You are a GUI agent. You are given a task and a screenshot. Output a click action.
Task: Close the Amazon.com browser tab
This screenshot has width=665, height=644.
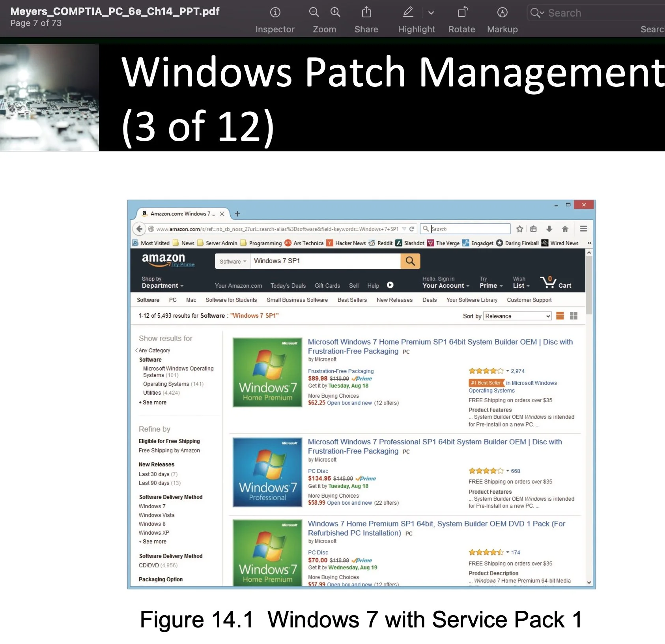(222, 214)
